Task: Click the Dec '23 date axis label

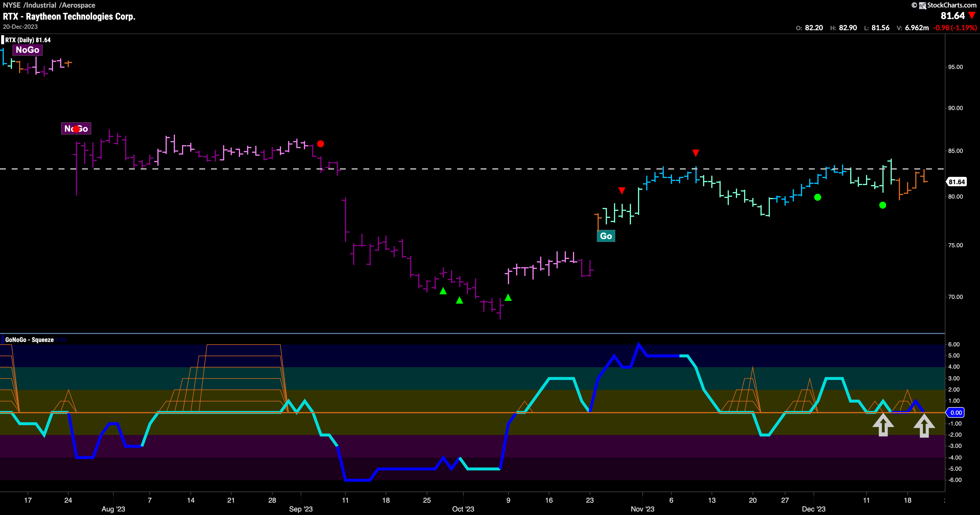Action: click(x=814, y=509)
